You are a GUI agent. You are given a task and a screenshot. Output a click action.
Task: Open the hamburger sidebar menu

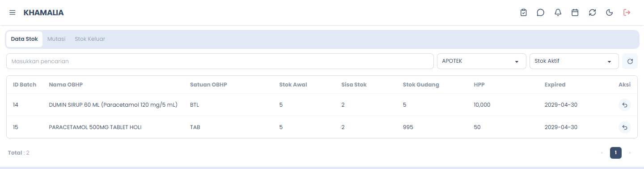[x=13, y=13]
